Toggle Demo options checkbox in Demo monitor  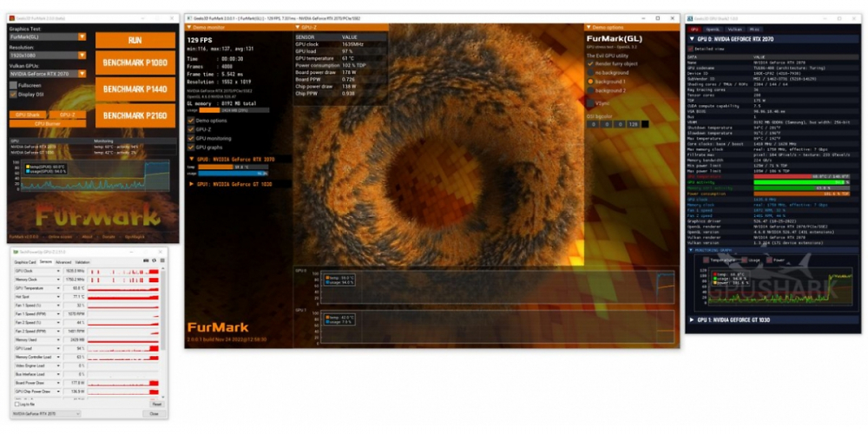tap(191, 120)
